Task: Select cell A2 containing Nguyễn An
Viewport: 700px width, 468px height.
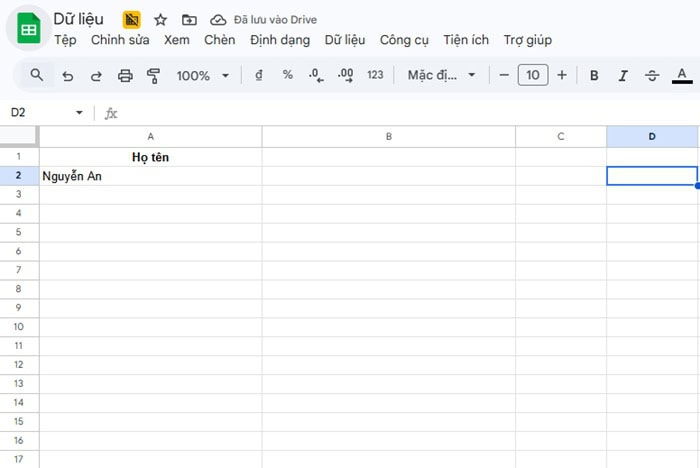Action: click(x=150, y=176)
